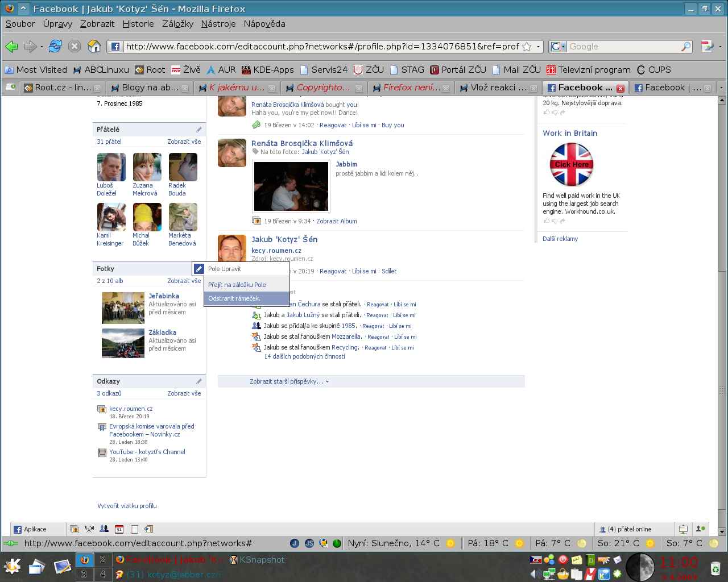Viewport: 728px width, 582px height.
Task: Open the Firefox Home page
Action: pos(94,47)
